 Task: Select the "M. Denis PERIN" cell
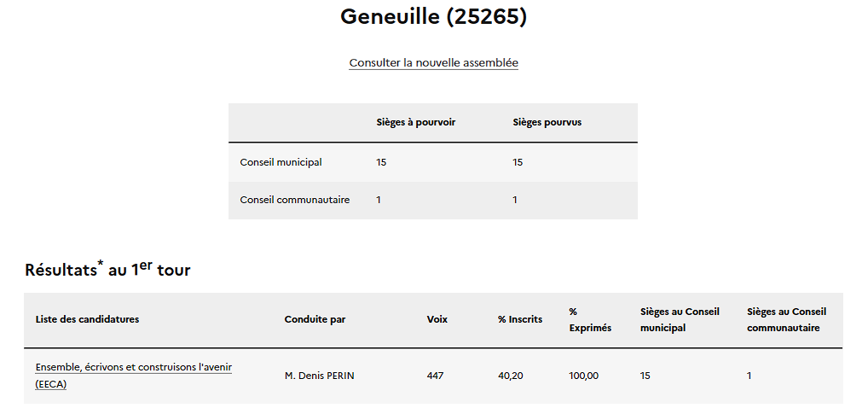(319, 376)
